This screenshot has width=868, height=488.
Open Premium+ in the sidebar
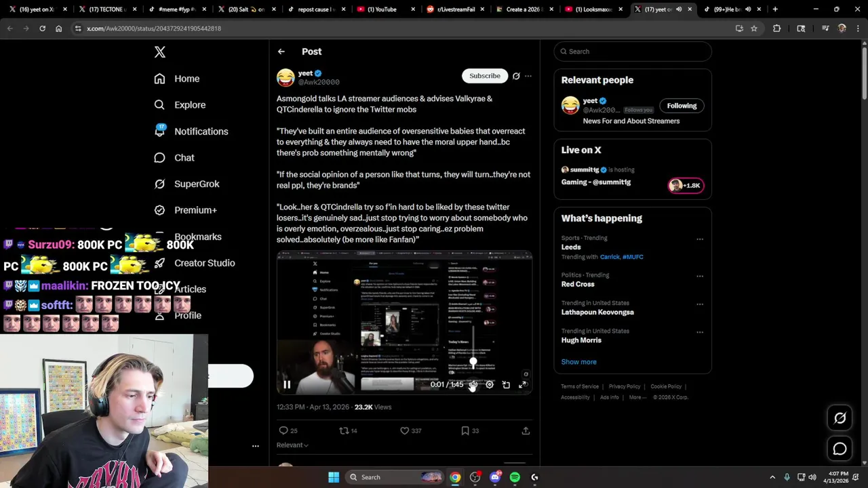click(185, 210)
